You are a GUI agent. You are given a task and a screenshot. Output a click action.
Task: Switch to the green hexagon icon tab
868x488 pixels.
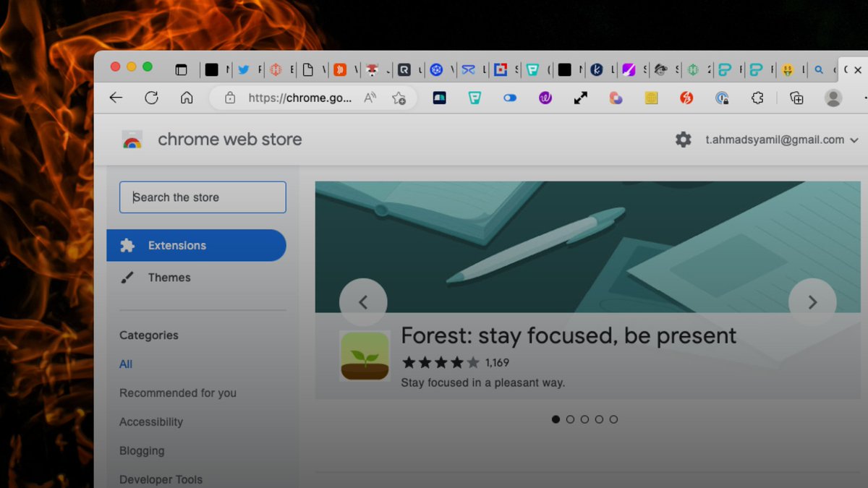click(693, 70)
